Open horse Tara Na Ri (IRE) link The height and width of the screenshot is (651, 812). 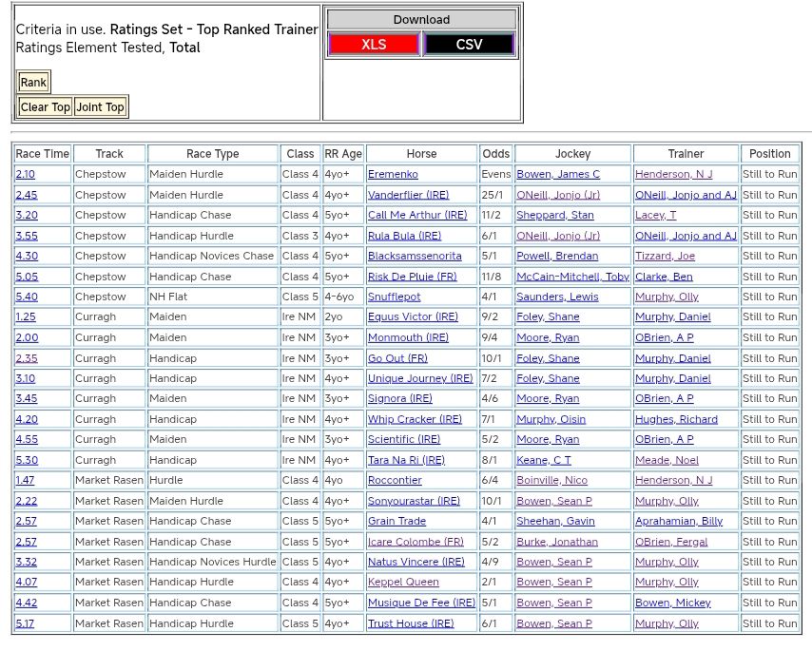(406, 460)
